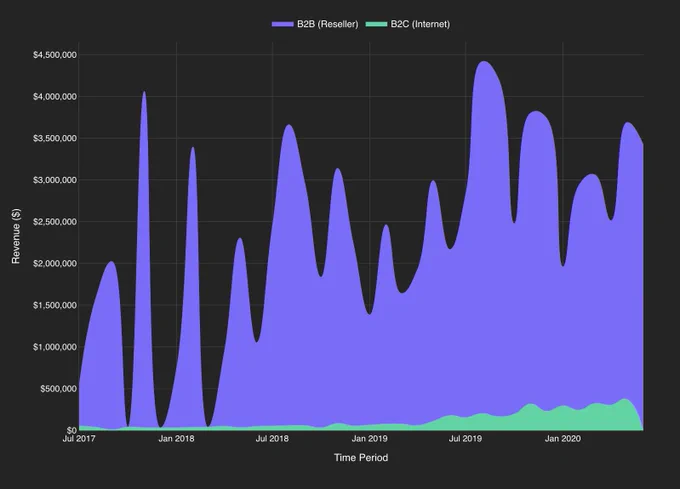Click the Revenue ($) axis title
Viewport: 680px width, 489px height.
16,236
